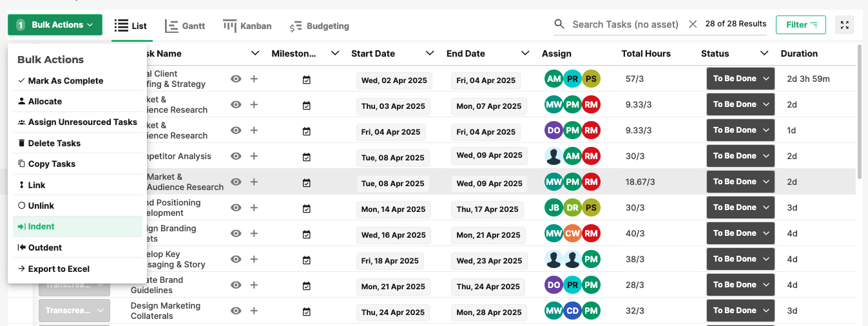Open the Kanban view tab

[x=247, y=26]
